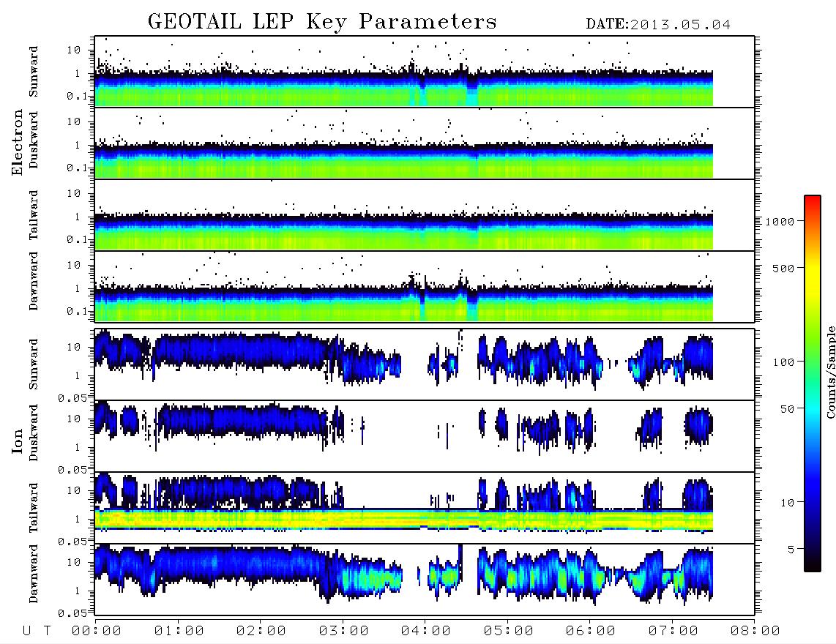
Task: Click the 04:00 time axis label
Action: 426,631
